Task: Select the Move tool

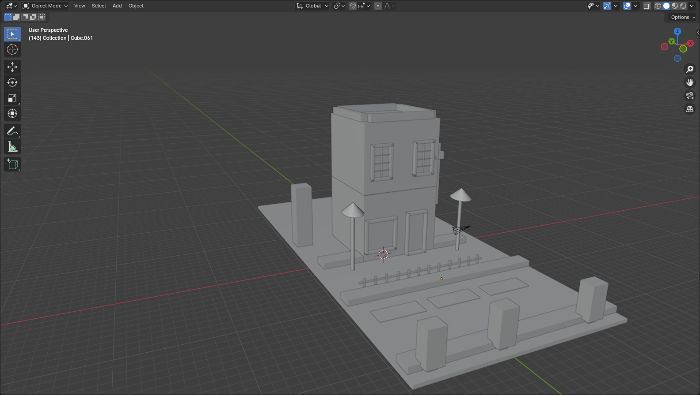Action: 12,67
